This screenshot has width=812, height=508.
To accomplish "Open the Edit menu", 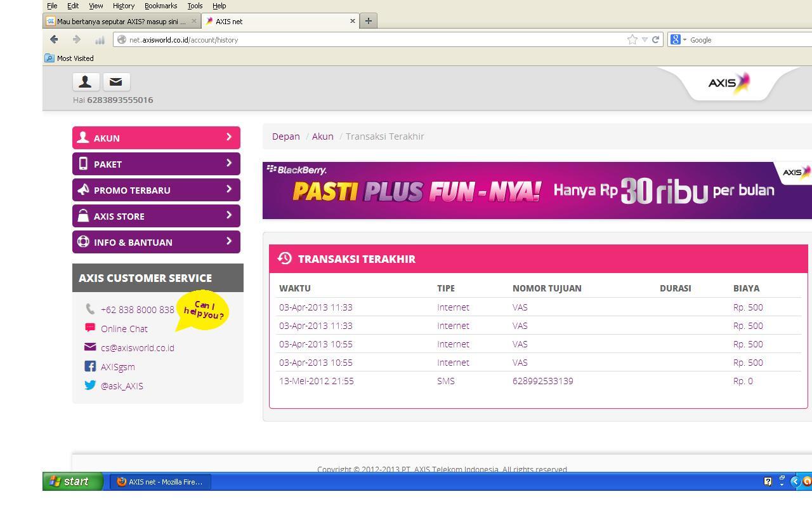I will click(x=73, y=6).
